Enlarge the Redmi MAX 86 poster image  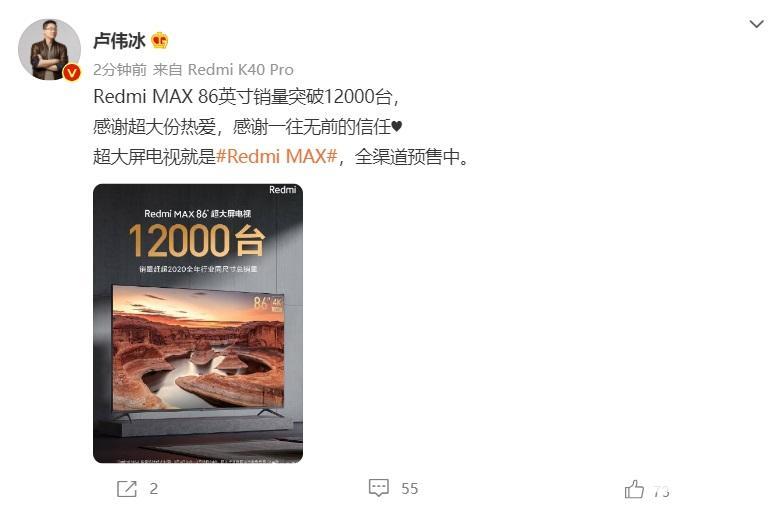[198, 323]
